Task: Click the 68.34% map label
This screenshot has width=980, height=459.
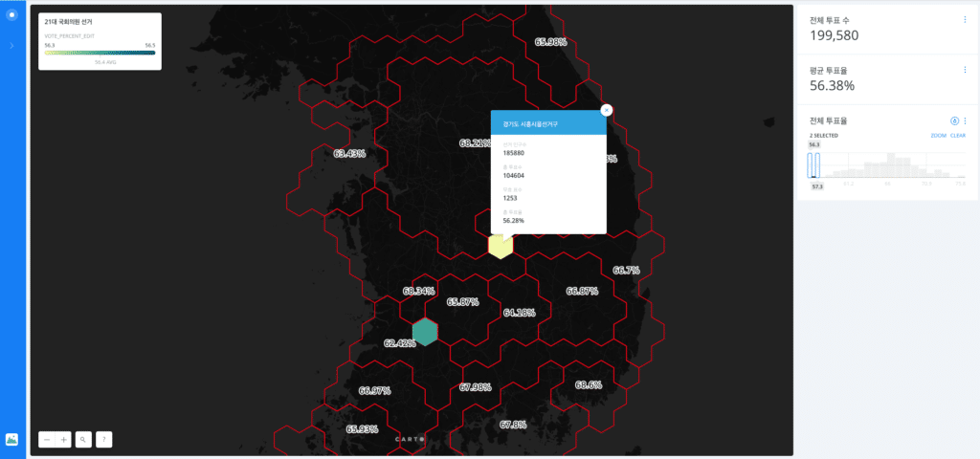Action: (419, 291)
